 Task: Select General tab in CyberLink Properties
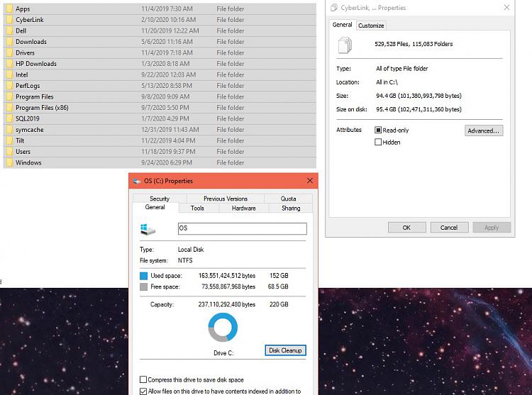(x=342, y=25)
